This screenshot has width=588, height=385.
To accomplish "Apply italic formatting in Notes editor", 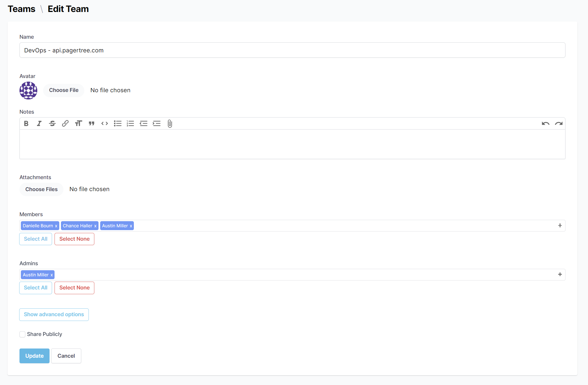I will (39, 123).
